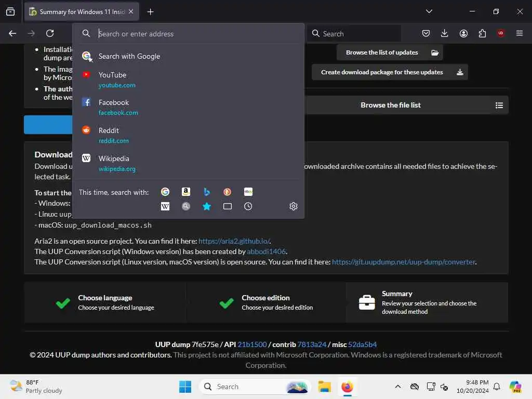Search this time with Google engine icon
Screen dimensions: 532x399
[165, 192]
